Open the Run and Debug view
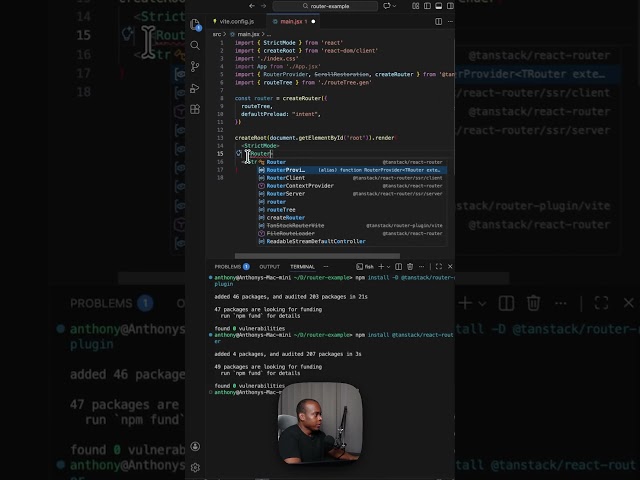640x480 pixels. [x=195, y=88]
